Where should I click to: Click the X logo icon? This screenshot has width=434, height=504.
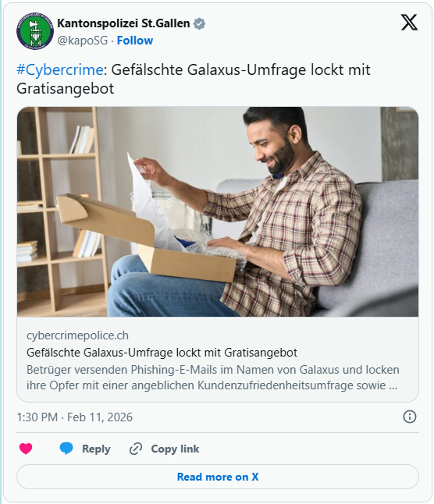click(x=409, y=22)
